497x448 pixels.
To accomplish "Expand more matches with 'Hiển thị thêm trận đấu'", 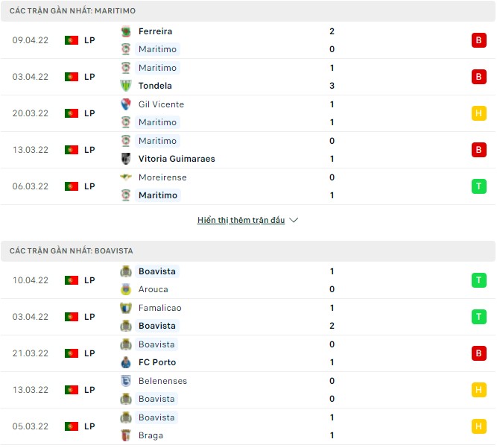I will (x=241, y=221).
